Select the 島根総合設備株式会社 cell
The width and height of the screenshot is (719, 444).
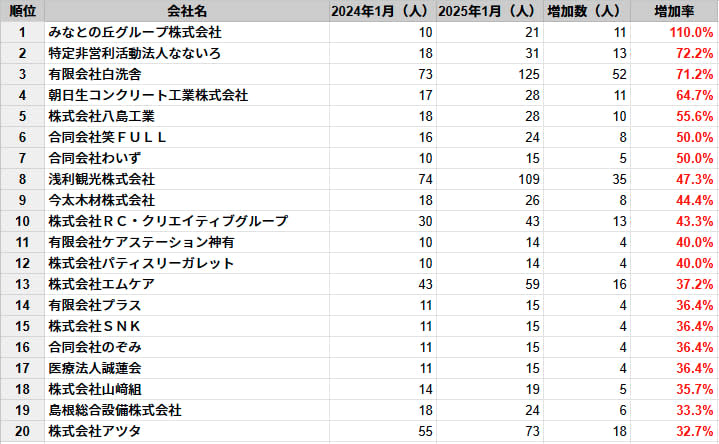[115, 410]
